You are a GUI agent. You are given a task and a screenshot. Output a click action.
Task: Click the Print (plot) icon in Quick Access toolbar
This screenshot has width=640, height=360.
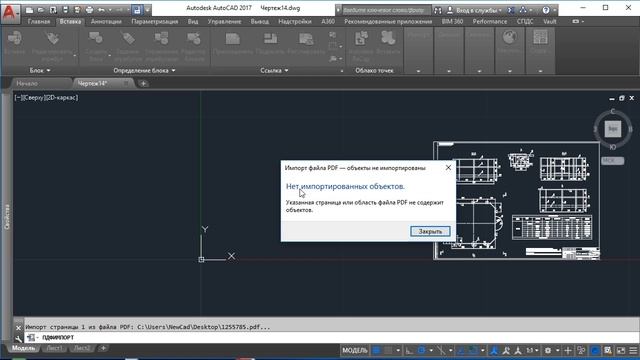pyautogui.click(x=89, y=9)
